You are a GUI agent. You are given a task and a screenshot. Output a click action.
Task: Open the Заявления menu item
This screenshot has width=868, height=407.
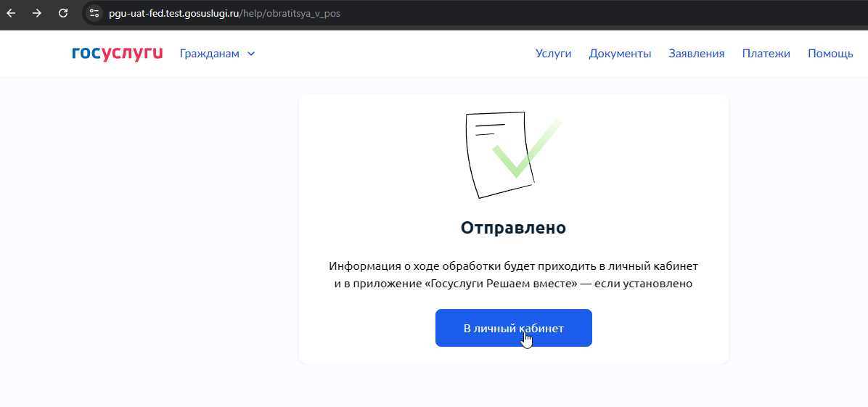pyautogui.click(x=697, y=54)
